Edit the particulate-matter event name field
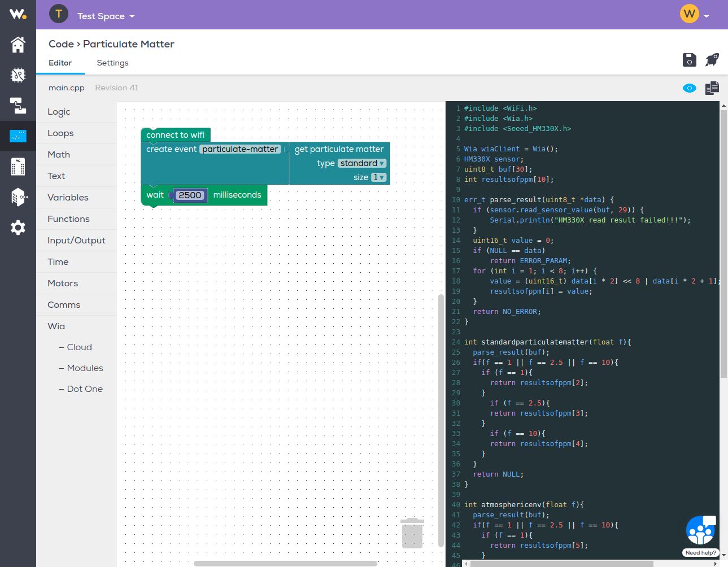The image size is (728, 567). [x=241, y=149]
